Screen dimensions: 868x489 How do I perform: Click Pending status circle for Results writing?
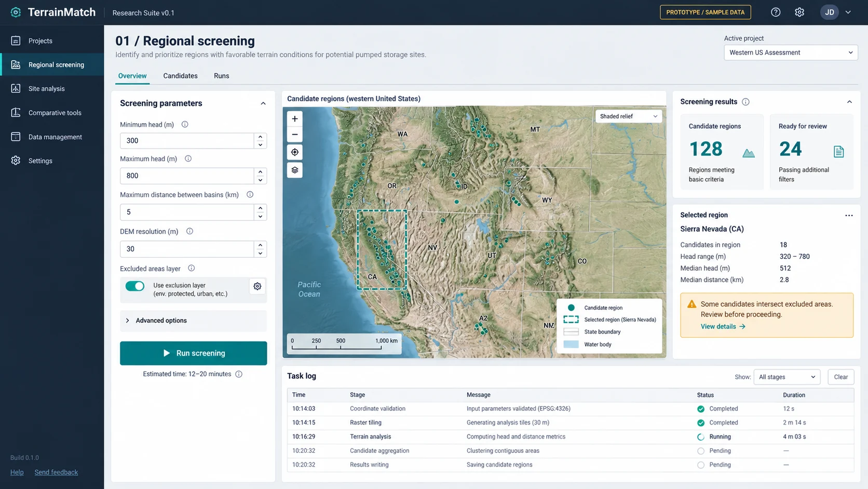click(x=701, y=465)
